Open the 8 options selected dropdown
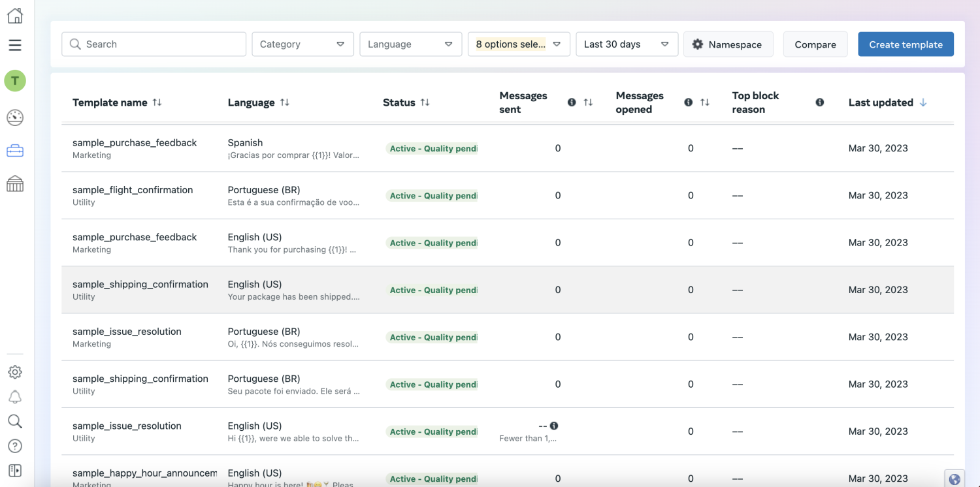980x487 pixels. 519,44
